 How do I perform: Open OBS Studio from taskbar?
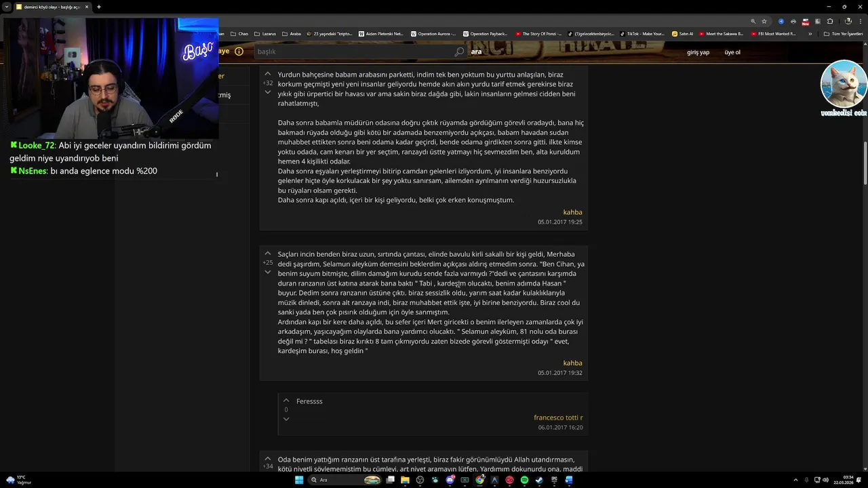click(420, 480)
